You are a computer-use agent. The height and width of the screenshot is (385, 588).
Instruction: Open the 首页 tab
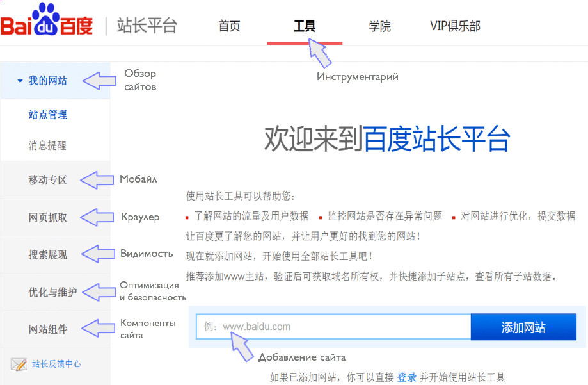(229, 26)
